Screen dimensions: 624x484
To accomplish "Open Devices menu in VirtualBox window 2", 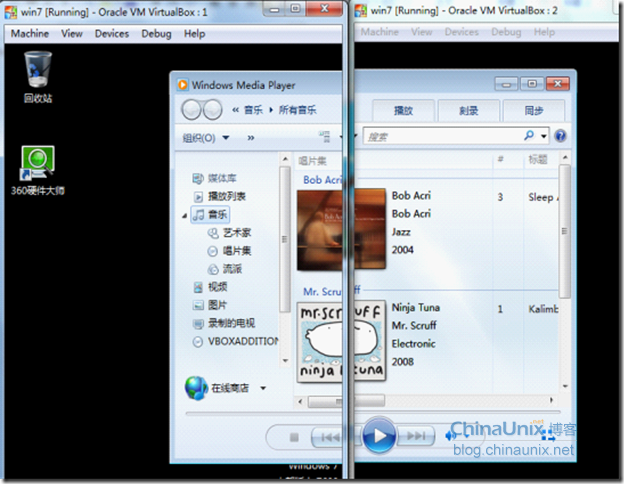I will tap(462, 32).
